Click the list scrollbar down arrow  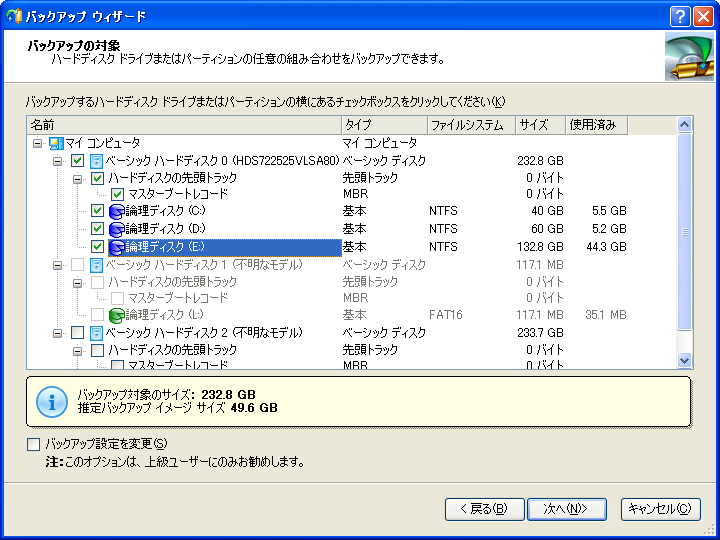pyautogui.click(x=684, y=360)
